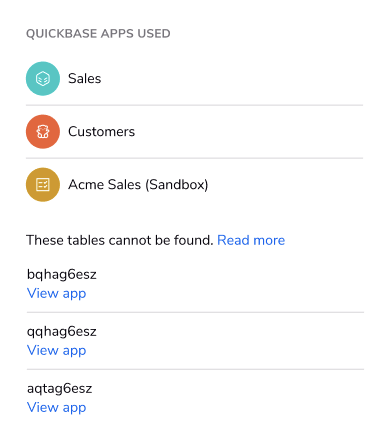384x428 pixels.
Task: Select the qqhag6esz table ID text
Action: pos(62,332)
